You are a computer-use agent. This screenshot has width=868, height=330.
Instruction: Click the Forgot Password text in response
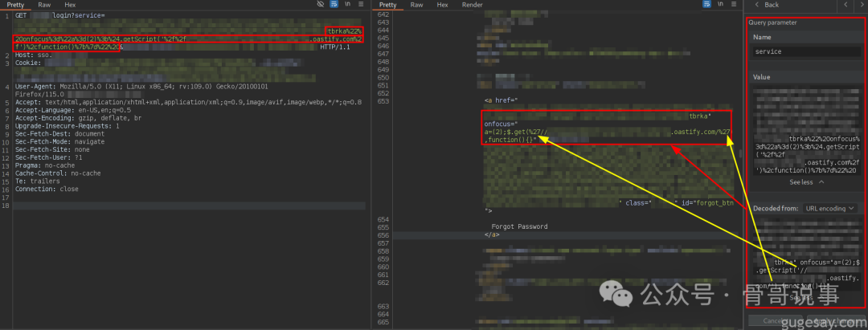pos(519,226)
